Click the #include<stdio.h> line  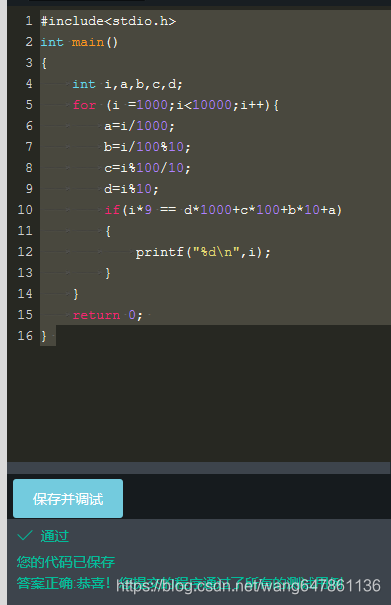pyautogui.click(x=108, y=21)
